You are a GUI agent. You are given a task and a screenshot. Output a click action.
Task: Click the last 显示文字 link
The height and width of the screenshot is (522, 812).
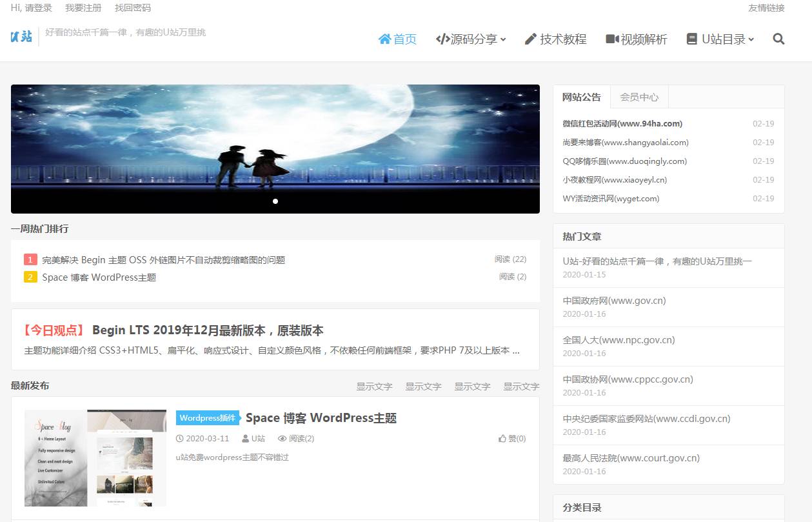coord(521,386)
